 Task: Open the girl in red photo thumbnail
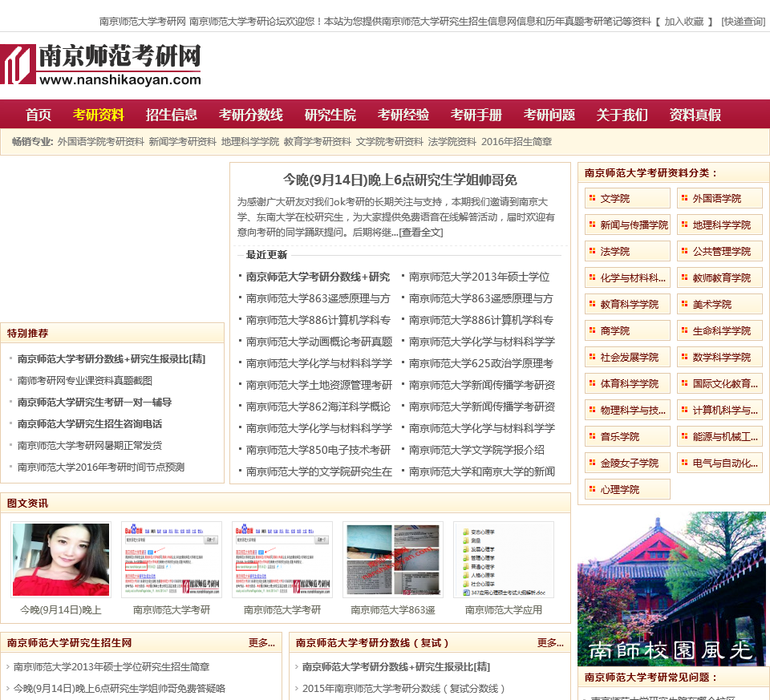click(x=61, y=560)
